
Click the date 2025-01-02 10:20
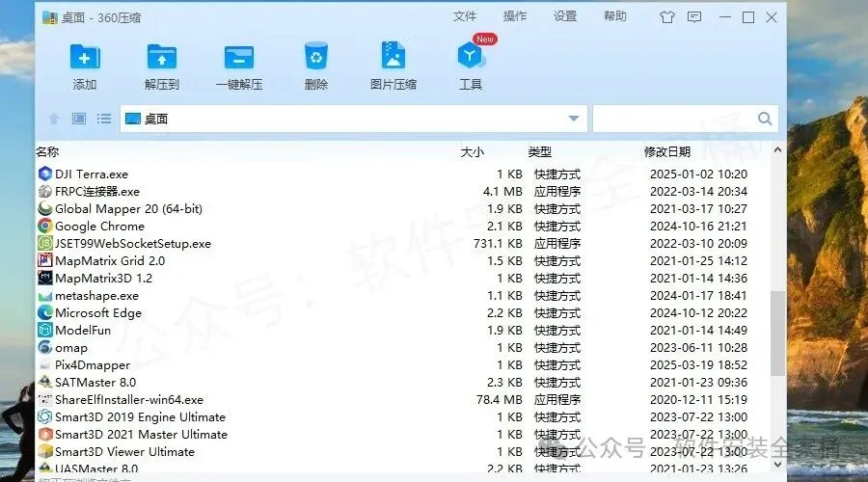coord(698,174)
